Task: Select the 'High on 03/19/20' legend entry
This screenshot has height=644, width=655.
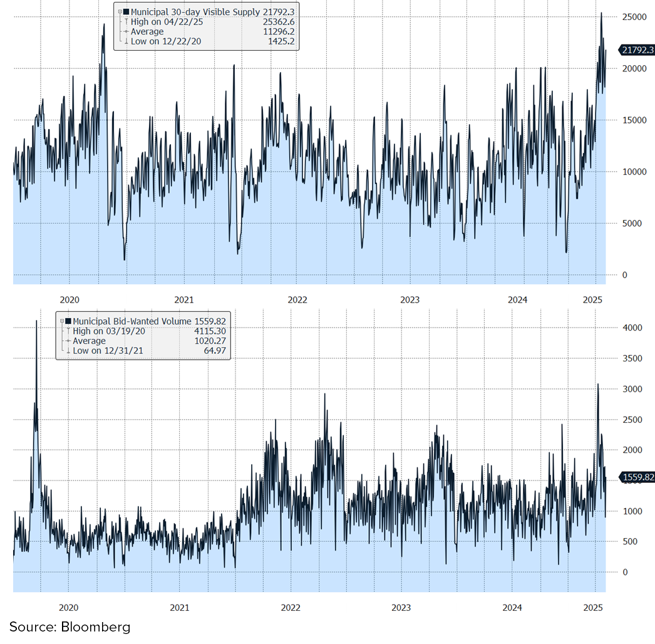Action: coord(110,331)
